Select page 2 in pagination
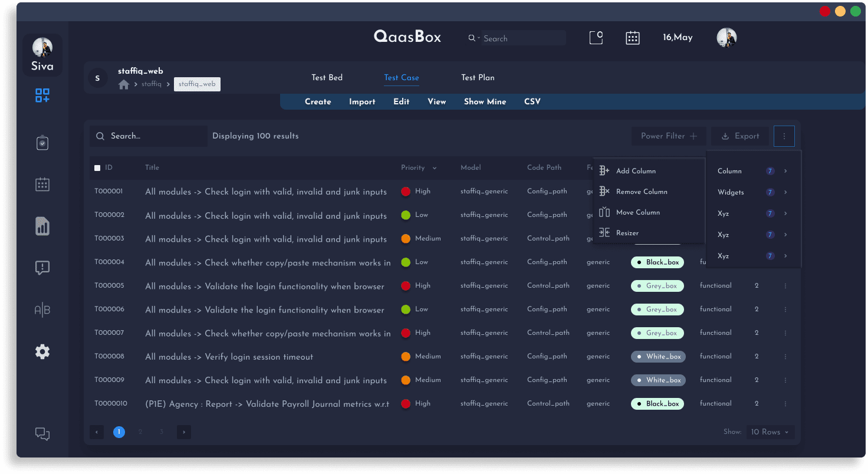Viewport: 868px width, 474px height. coord(140,432)
